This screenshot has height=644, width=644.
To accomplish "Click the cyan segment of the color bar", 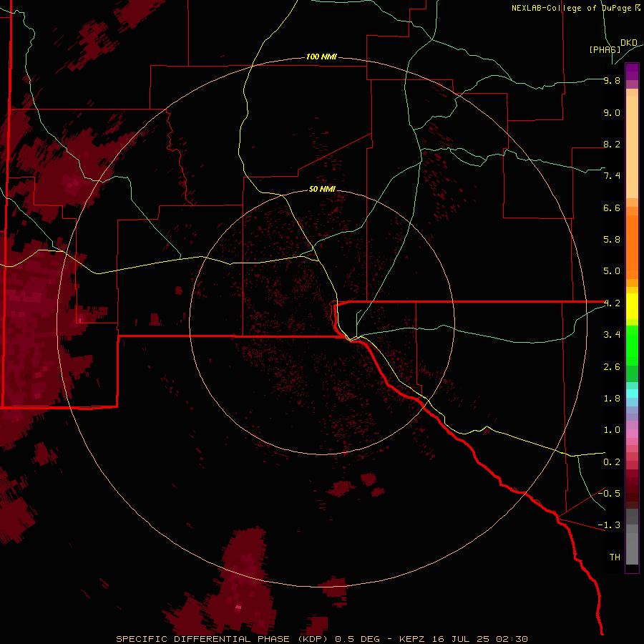I will pos(632,394).
